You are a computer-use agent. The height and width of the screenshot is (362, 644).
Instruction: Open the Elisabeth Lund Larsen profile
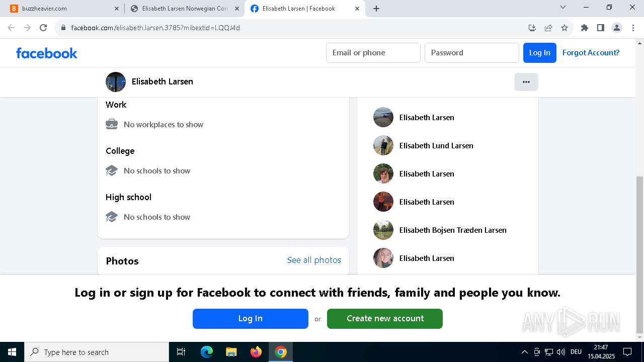coord(436,146)
